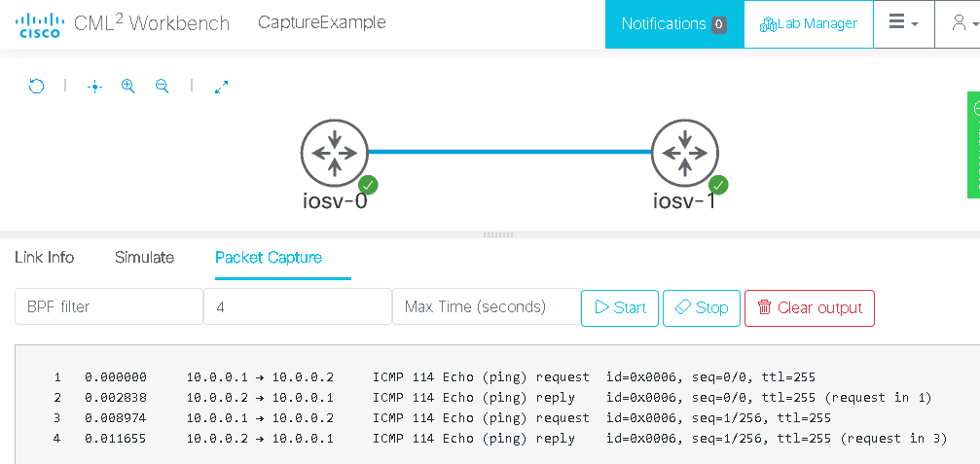Select packet 3 echo request line
This screenshot has width=980, height=464.
click(443, 417)
